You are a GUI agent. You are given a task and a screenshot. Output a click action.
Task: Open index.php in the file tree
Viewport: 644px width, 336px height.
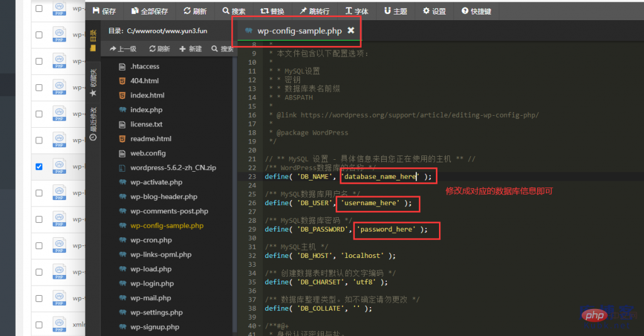[146, 109]
